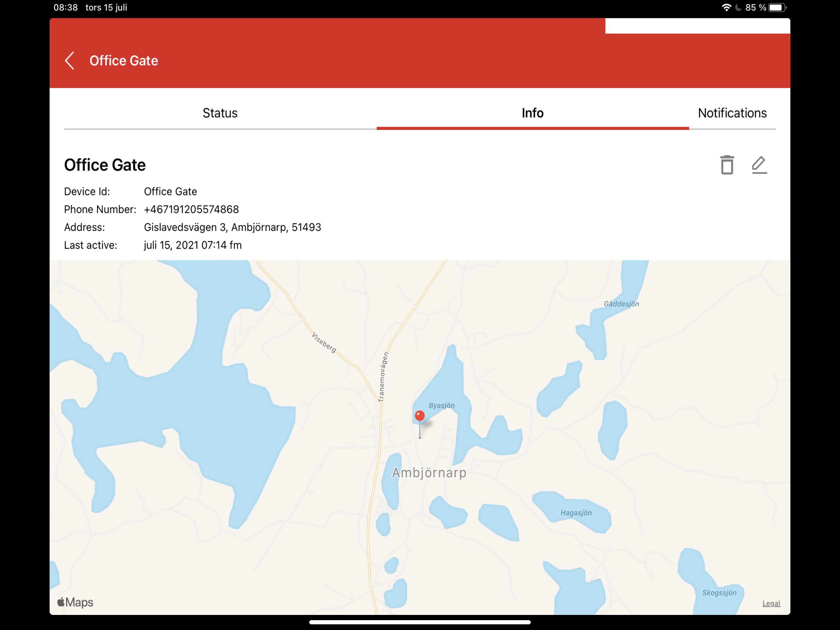Image resolution: width=840 pixels, height=630 pixels.
Task: Delete device with trash icon
Action: coord(727,165)
